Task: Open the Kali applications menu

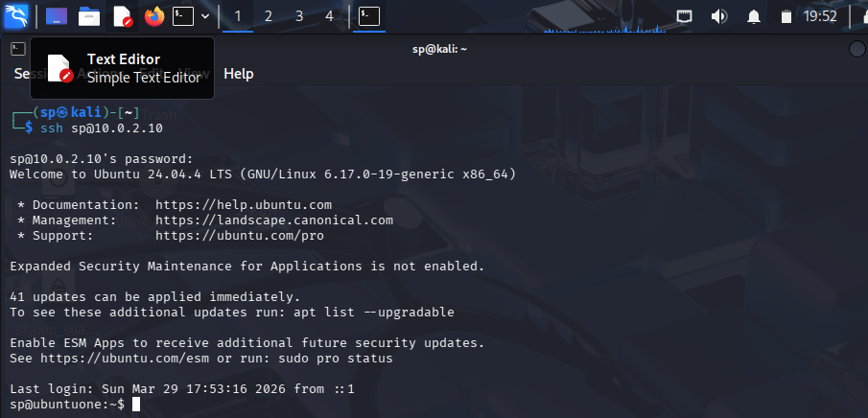Action: [16, 16]
